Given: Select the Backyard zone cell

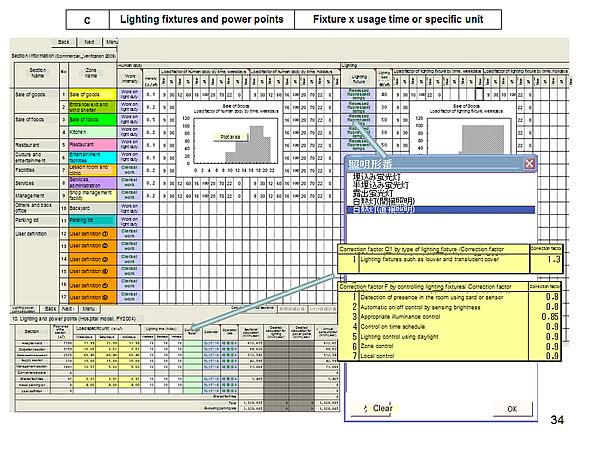Looking at the screenshot, I should [x=92, y=208].
